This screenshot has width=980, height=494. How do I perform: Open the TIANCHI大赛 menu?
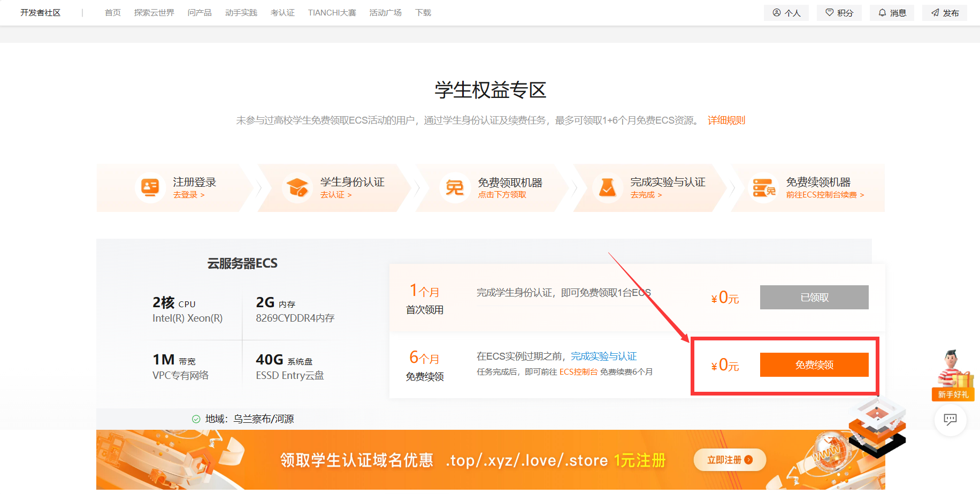pyautogui.click(x=332, y=13)
